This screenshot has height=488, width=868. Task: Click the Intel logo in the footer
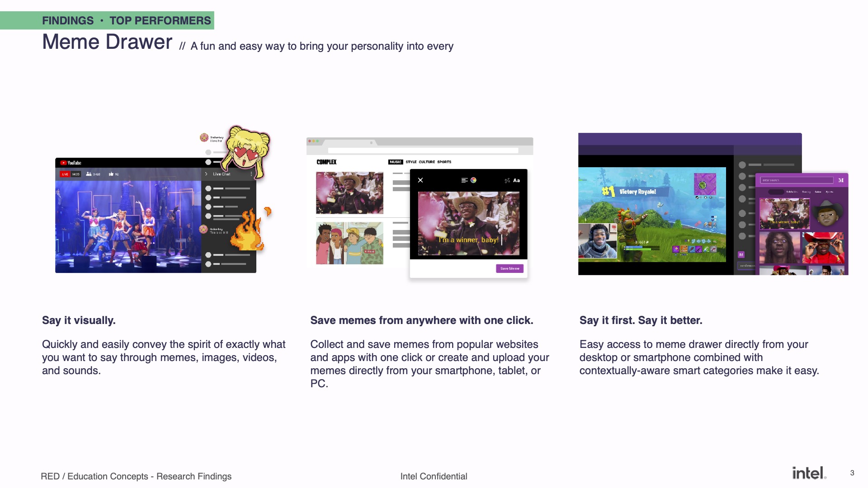[x=809, y=473]
